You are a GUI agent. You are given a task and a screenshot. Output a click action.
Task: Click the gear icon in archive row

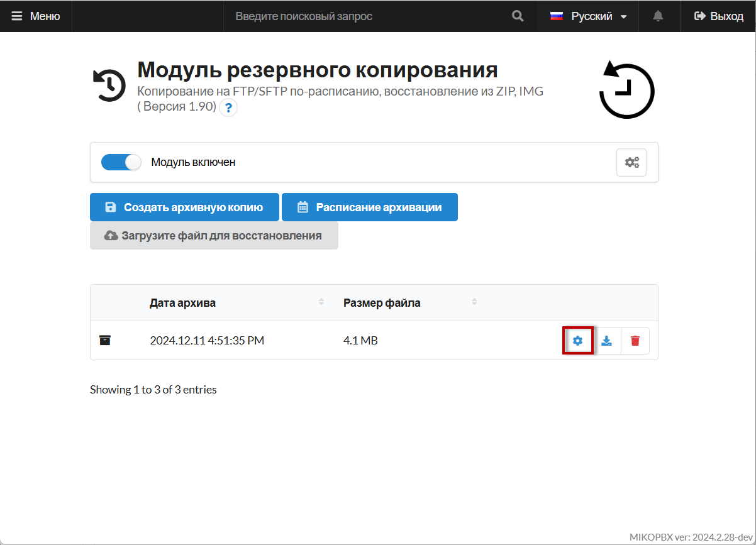click(577, 341)
